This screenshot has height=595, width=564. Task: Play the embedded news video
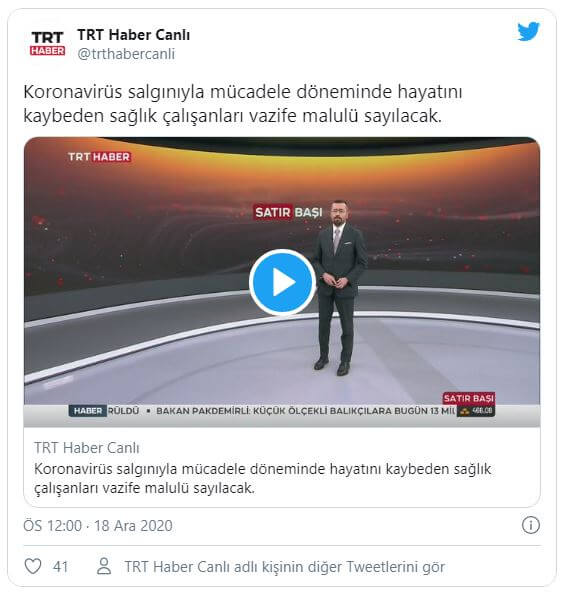point(282,282)
